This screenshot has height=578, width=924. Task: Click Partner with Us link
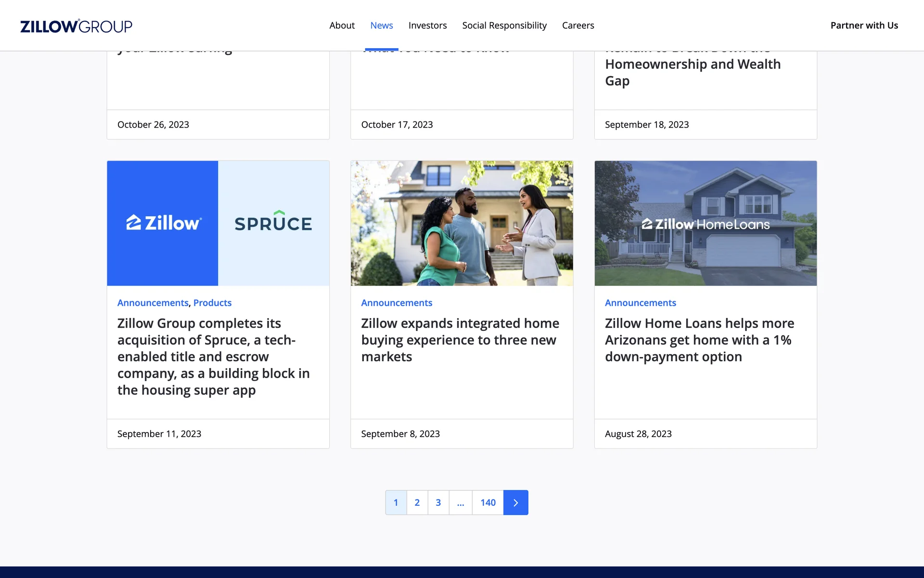pos(864,26)
